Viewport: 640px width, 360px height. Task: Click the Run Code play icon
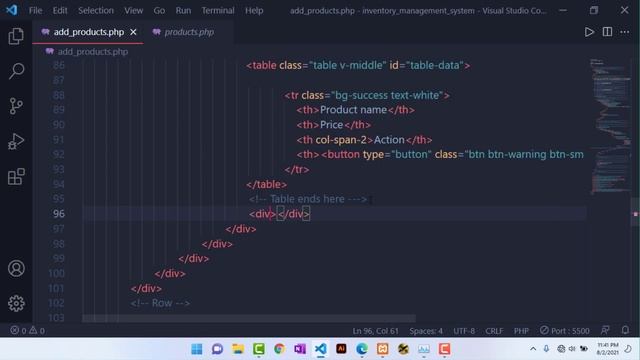(589, 32)
